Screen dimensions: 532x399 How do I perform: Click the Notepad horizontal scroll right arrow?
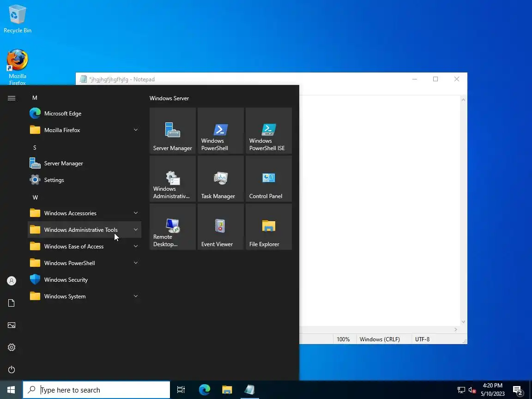tap(456, 330)
